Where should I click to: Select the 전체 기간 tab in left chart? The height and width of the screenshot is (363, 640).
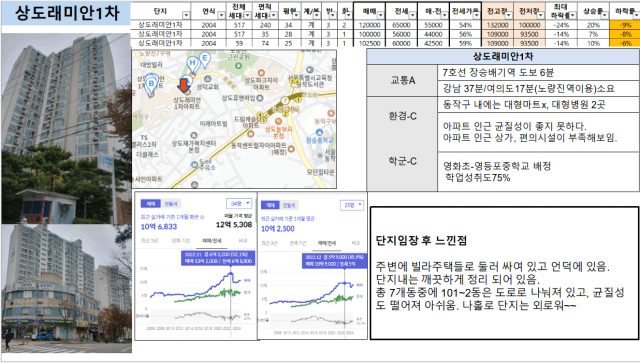pos(180,241)
